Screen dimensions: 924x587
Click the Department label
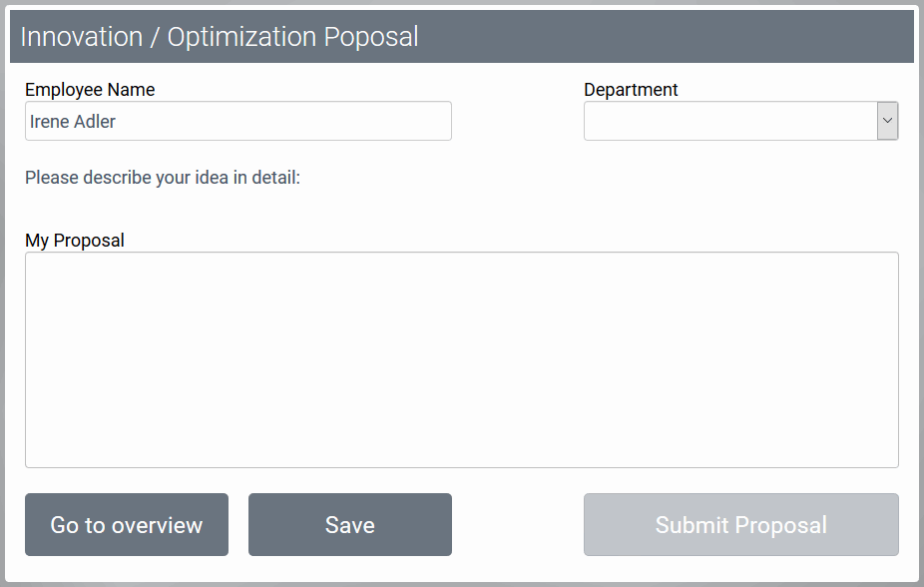[631, 90]
